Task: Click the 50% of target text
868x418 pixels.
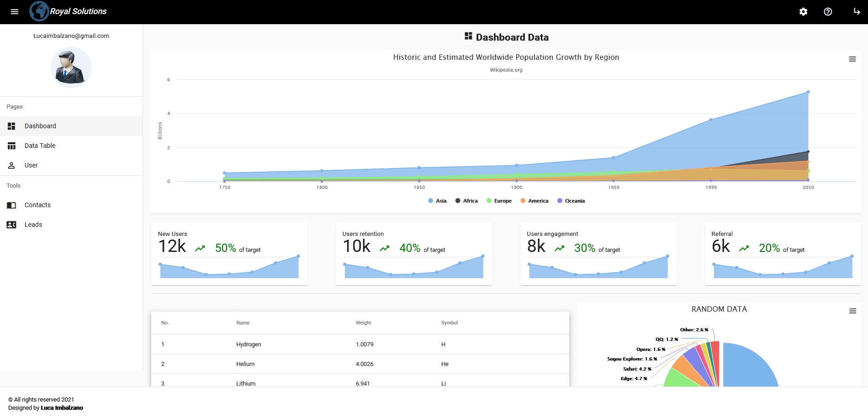Action: [238, 248]
